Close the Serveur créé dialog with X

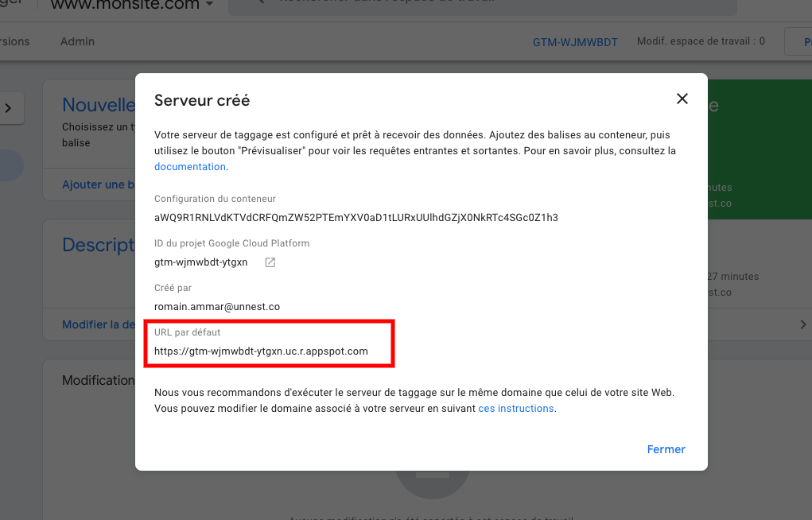click(682, 99)
